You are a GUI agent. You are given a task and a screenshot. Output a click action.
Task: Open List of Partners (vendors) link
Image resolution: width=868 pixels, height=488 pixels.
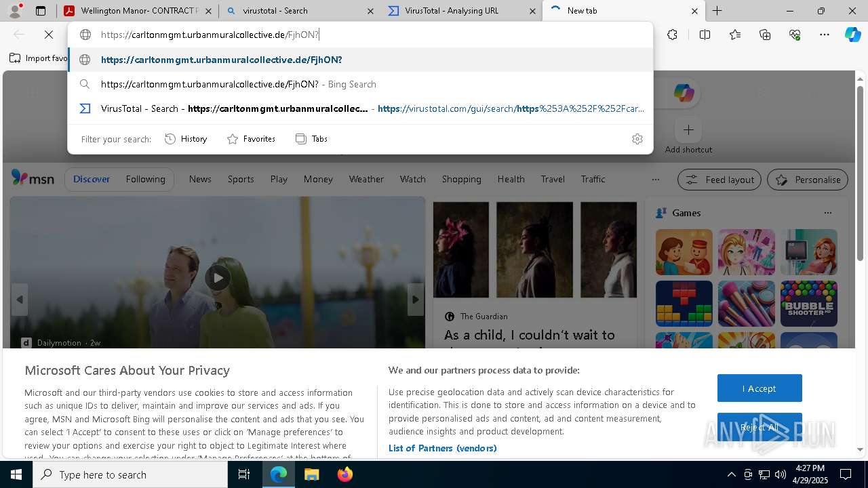(442, 448)
